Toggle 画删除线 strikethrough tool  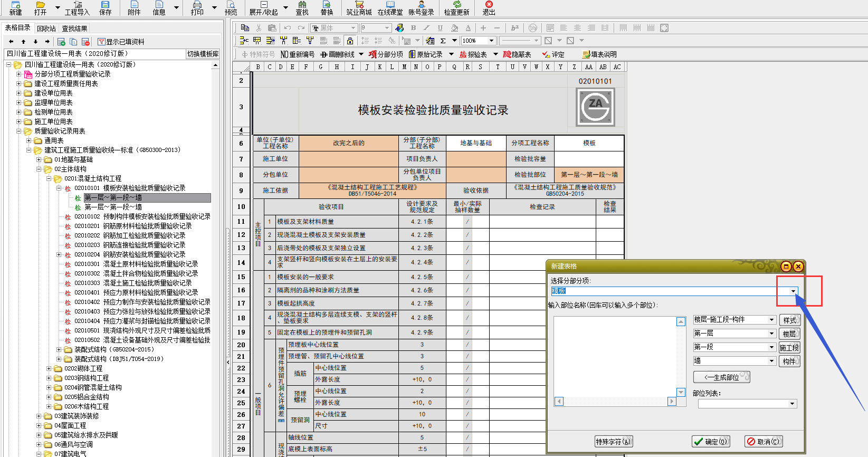pos(337,54)
